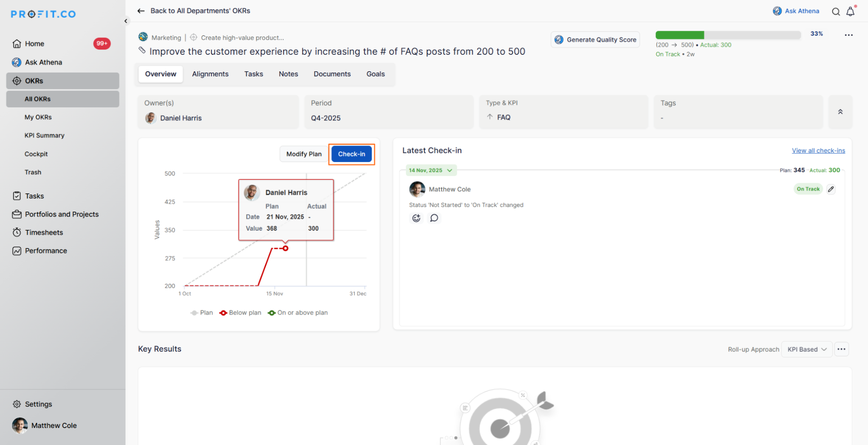868x445 pixels.
Task: Click owner Daniel Harris avatar
Action: tap(151, 118)
